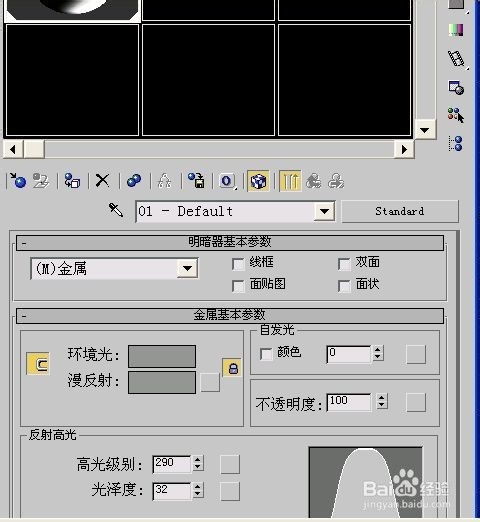Screen dimensions: 480x522
Task: Click the Get Material icon
Action: 18,181
